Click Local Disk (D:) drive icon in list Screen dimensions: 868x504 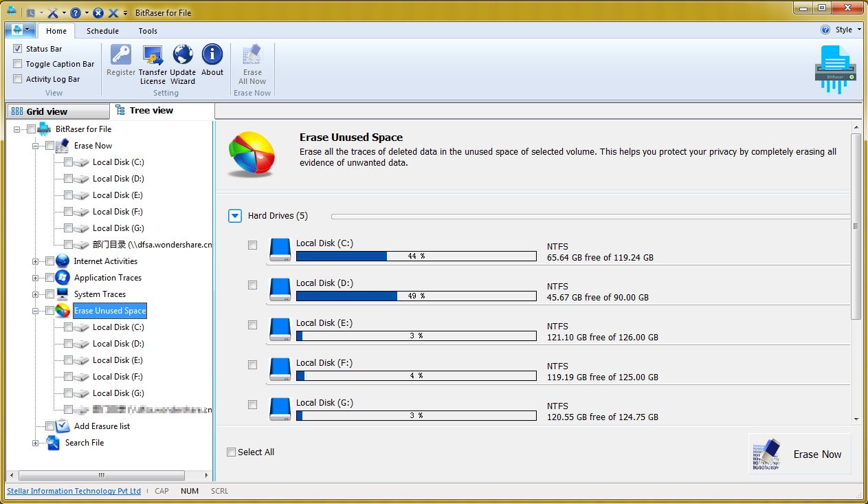pos(280,289)
